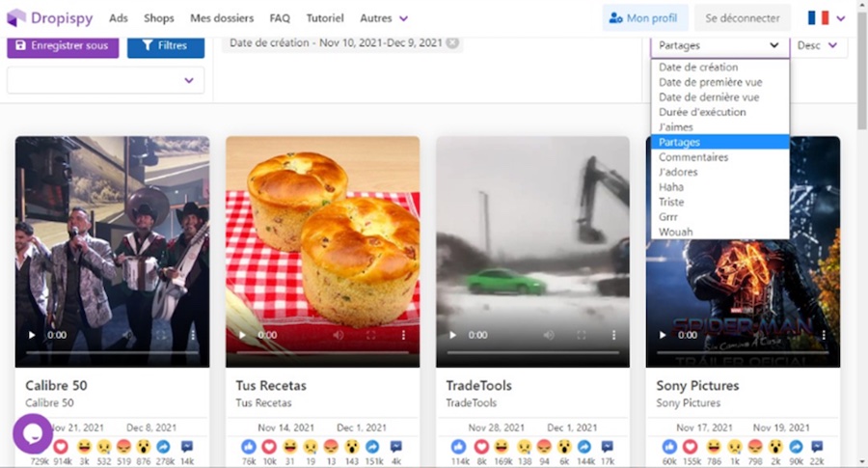Image resolution: width=868 pixels, height=468 pixels.
Task: Go to Mes dossiers
Action: click(222, 18)
